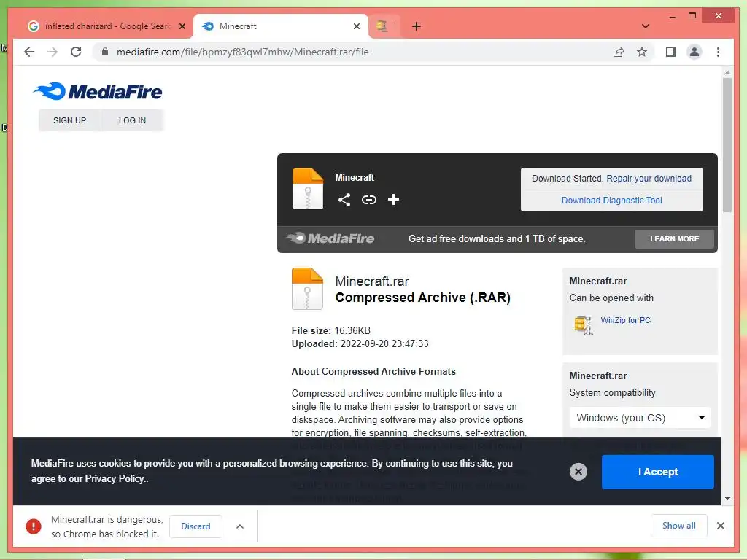Click the WinZip for PC link
The width and height of the screenshot is (747, 560).
[x=625, y=321]
